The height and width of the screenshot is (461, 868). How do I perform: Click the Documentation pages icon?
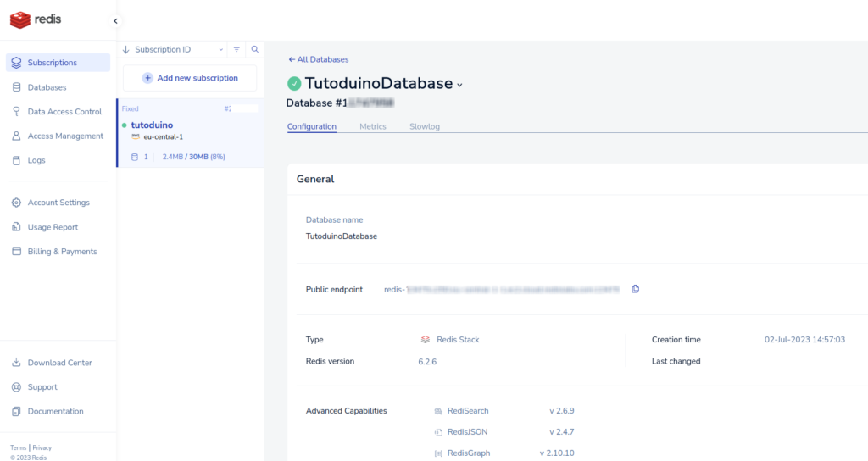click(x=17, y=411)
